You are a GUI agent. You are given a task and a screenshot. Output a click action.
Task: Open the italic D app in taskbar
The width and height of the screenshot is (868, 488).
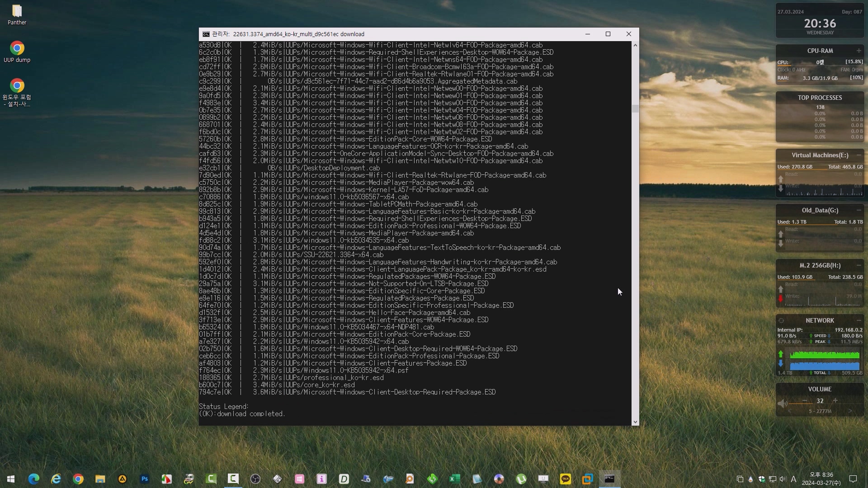[x=344, y=479]
